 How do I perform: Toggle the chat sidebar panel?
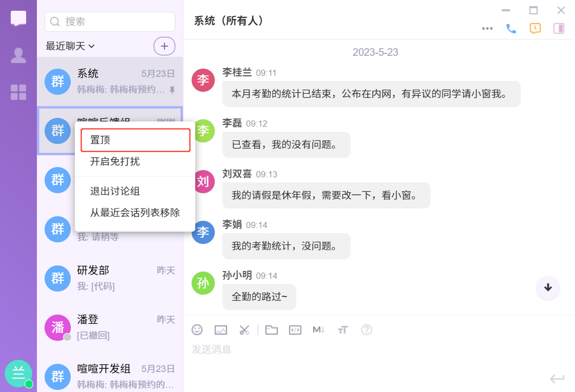coord(559,29)
